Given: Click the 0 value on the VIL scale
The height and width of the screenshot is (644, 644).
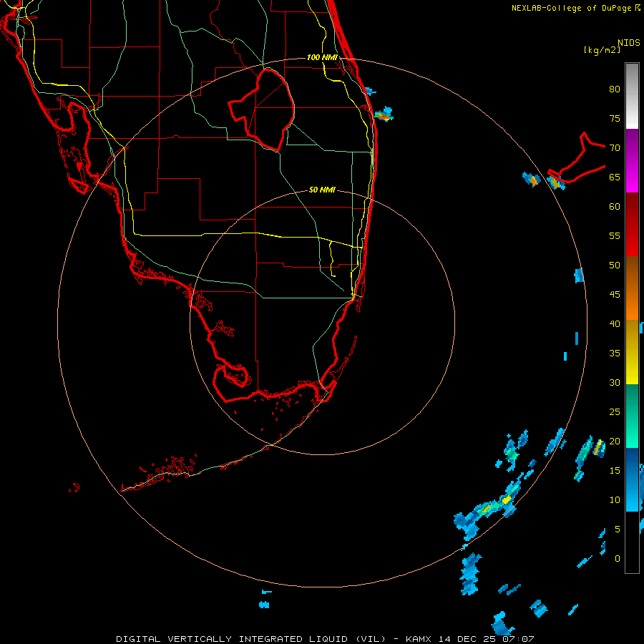Looking at the screenshot, I should tap(618, 559).
